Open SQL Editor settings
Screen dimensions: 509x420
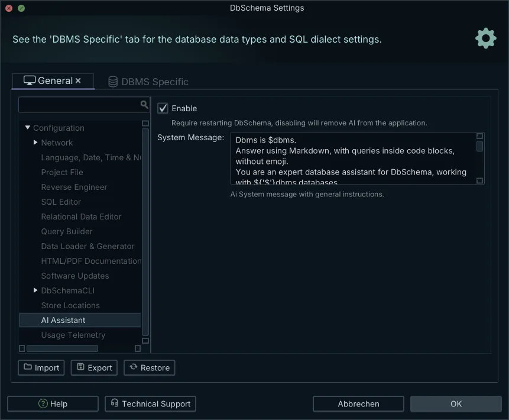[x=61, y=202]
